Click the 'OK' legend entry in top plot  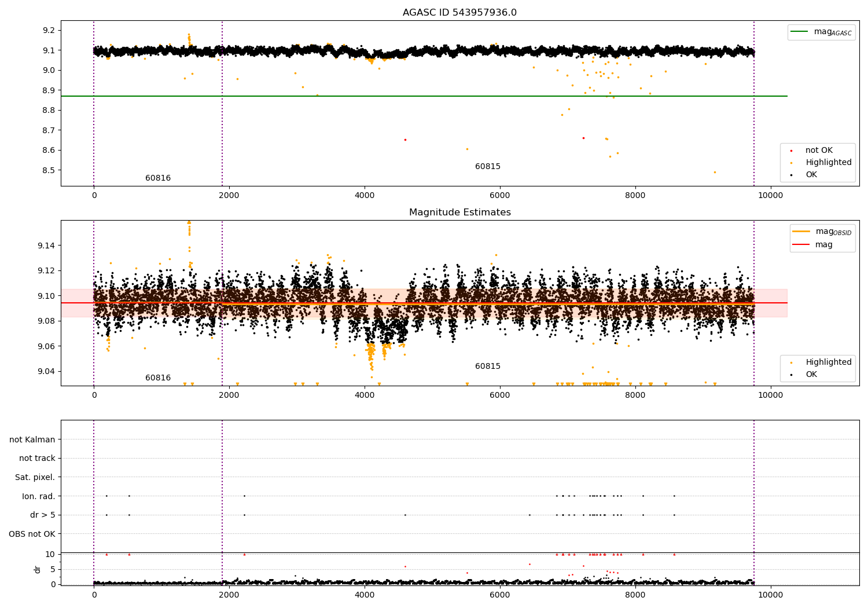tap(811, 175)
